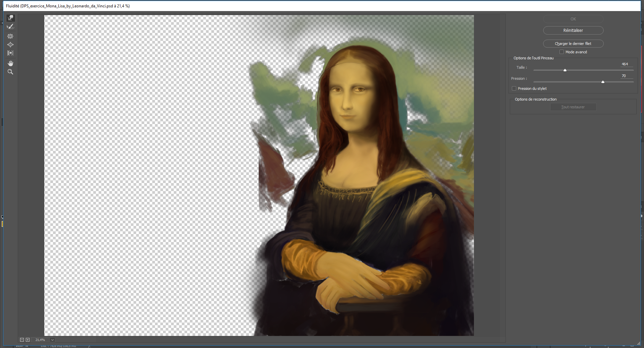The width and height of the screenshot is (644, 348).
Task: Click the zoom out minus icon
Action: point(22,340)
